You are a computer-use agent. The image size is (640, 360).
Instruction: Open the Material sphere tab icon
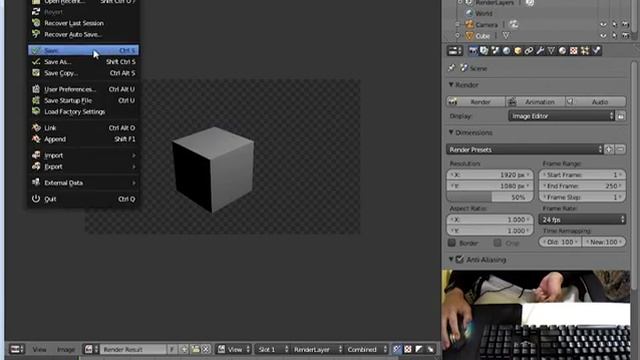coord(562,51)
